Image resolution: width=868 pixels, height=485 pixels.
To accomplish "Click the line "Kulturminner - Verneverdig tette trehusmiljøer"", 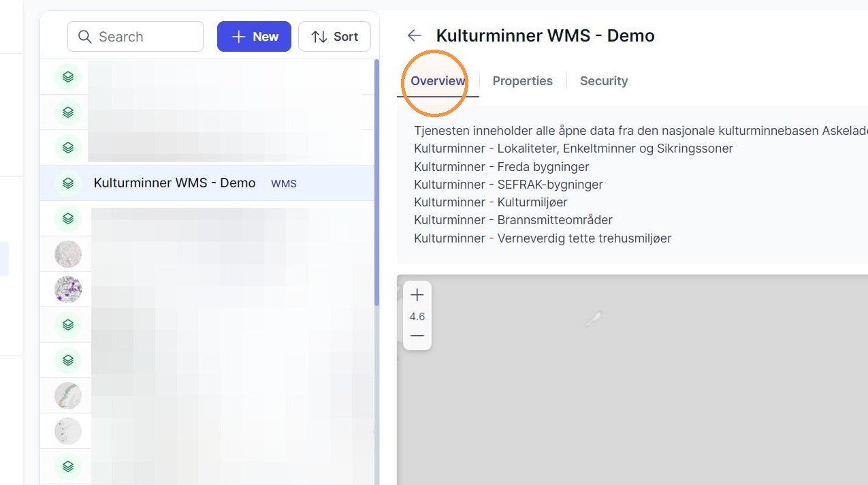I will pyautogui.click(x=543, y=238).
